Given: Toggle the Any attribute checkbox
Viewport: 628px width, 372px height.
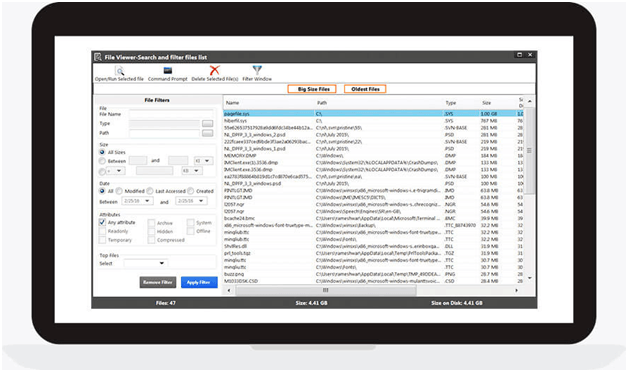Looking at the screenshot, I should pos(102,222).
